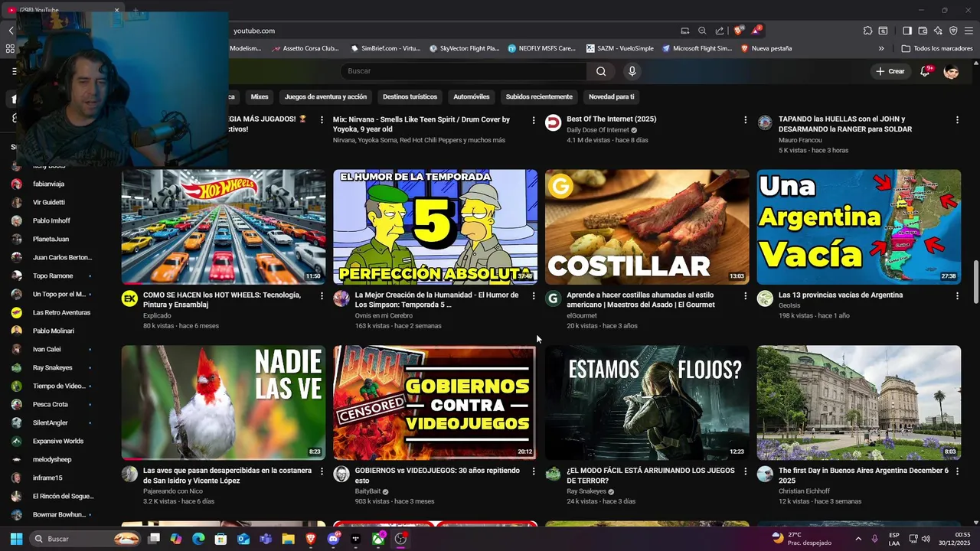Toggle the browser sidebar panel icon
980x551 pixels.
tap(906, 31)
